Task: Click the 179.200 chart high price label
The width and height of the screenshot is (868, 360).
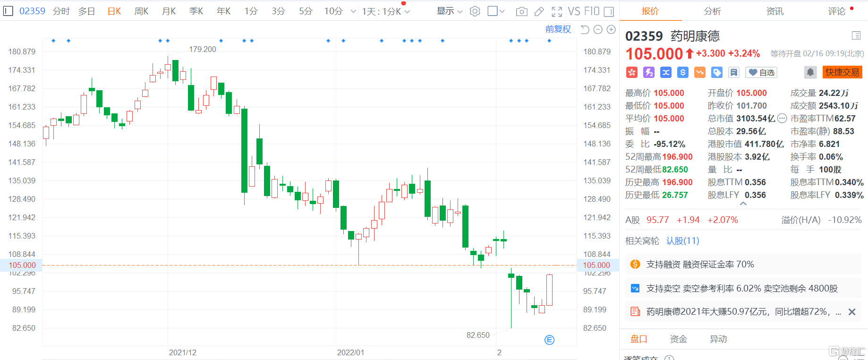Action: point(203,49)
